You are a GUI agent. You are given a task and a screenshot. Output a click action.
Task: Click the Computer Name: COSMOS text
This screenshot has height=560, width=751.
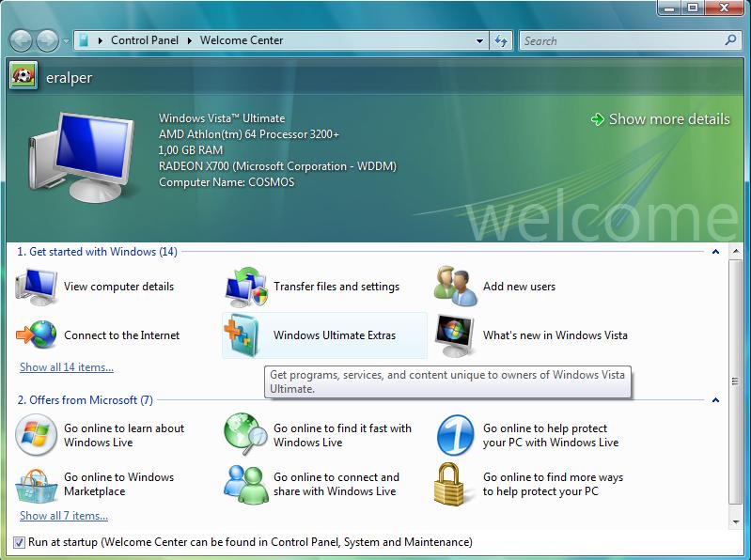[227, 182]
